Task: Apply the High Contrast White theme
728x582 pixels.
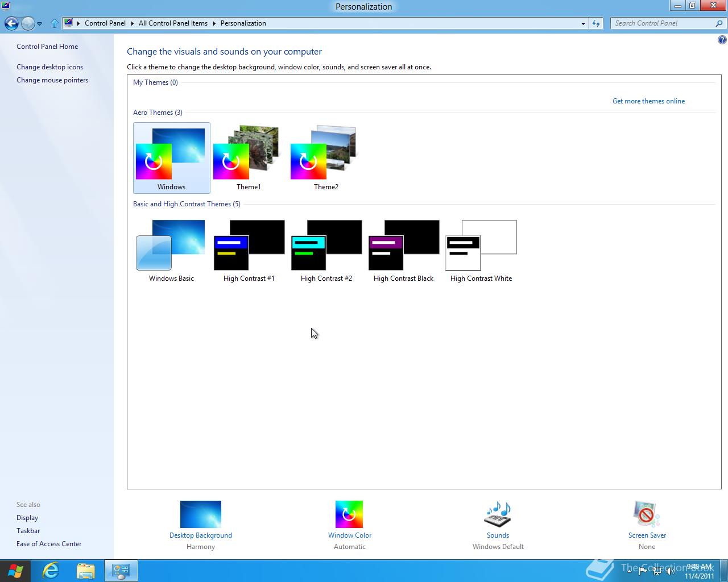Action: [x=481, y=250]
